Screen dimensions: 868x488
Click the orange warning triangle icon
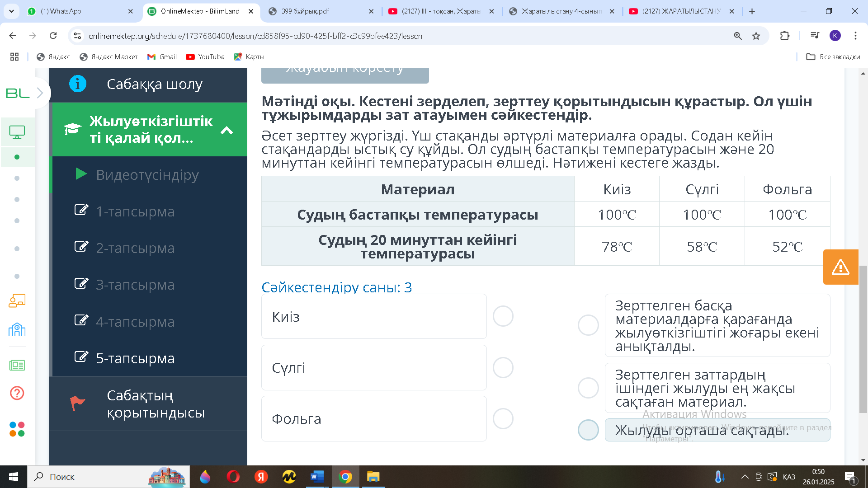click(840, 267)
